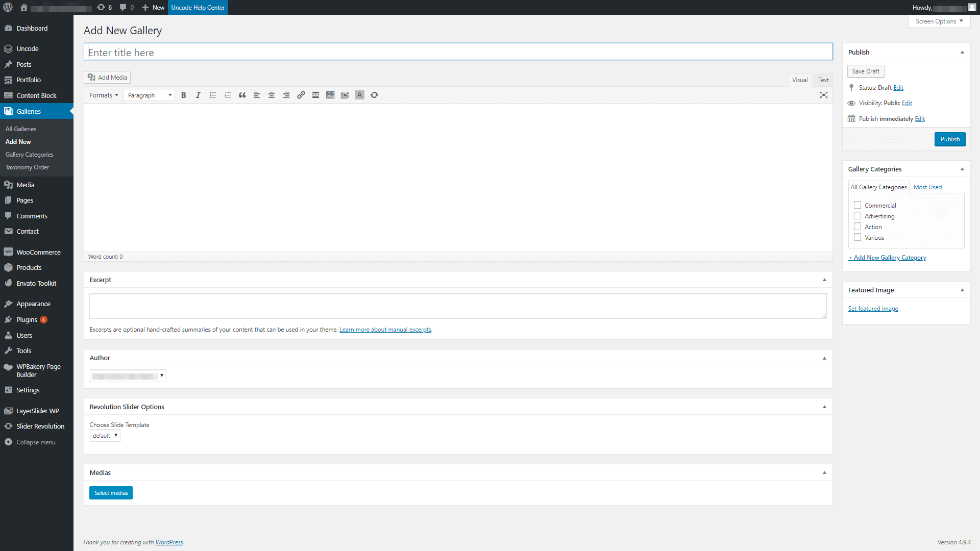980x551 pixels.
Task: Toggle the editor toolbar (kitchen sink)
Action: [x=330, y=95]
